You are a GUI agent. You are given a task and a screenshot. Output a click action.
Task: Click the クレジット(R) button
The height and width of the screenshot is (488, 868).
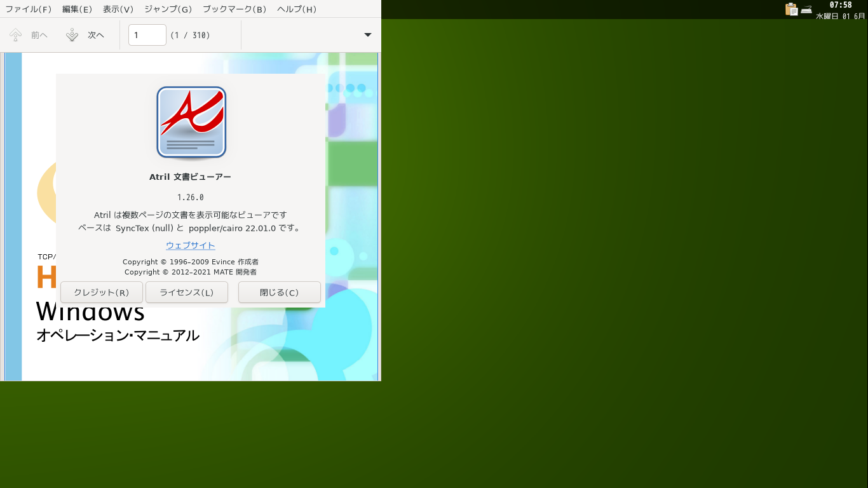click(102, 292)
